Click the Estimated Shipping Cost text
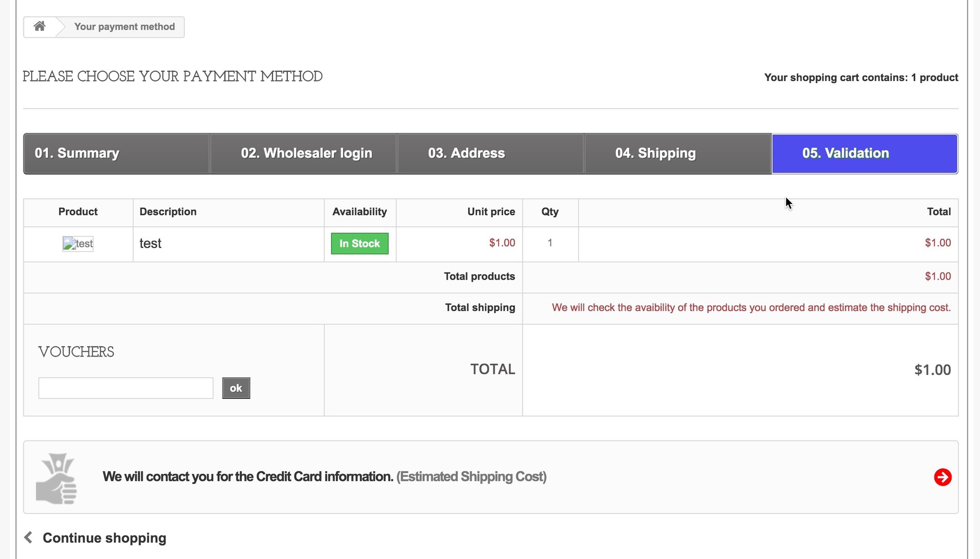The width and height of the screenshot is (980, 559). pos(471,477)
